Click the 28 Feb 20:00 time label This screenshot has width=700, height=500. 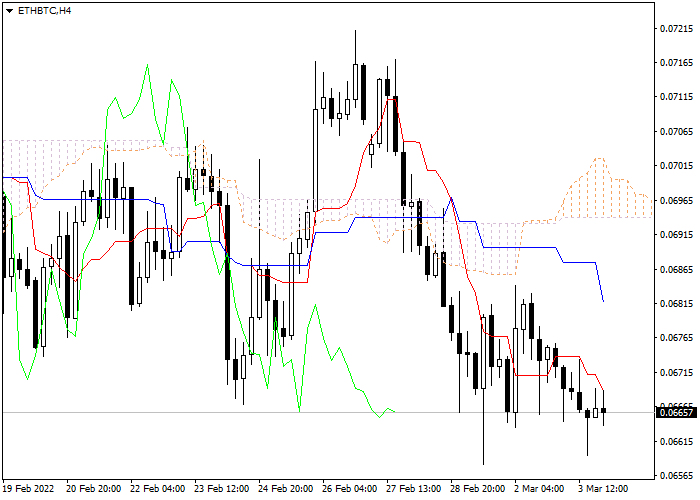478,489
